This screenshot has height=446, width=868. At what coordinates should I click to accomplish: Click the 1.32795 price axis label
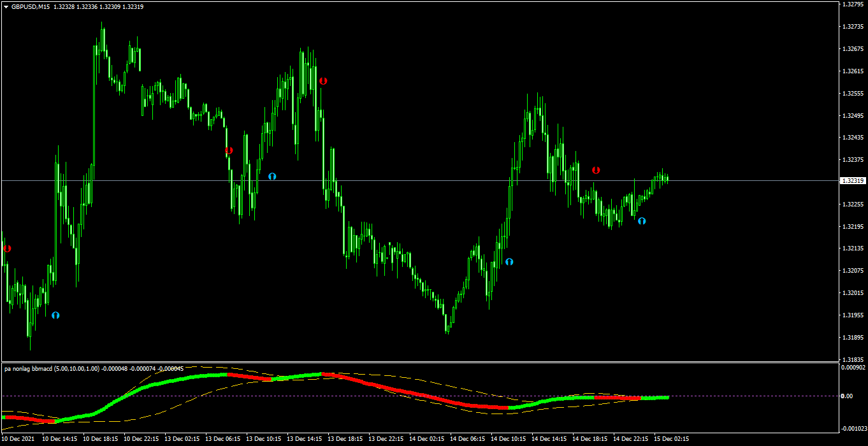[852, 4]
